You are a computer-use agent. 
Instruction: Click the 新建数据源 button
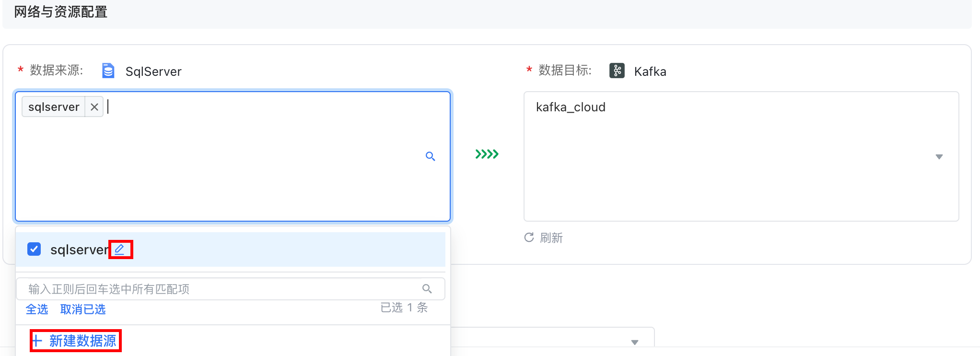click(x=82, y=341)
